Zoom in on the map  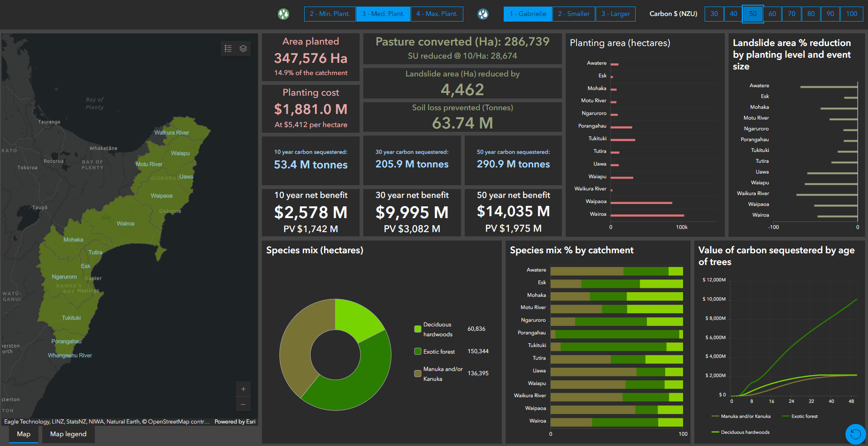tap(243, 389)
